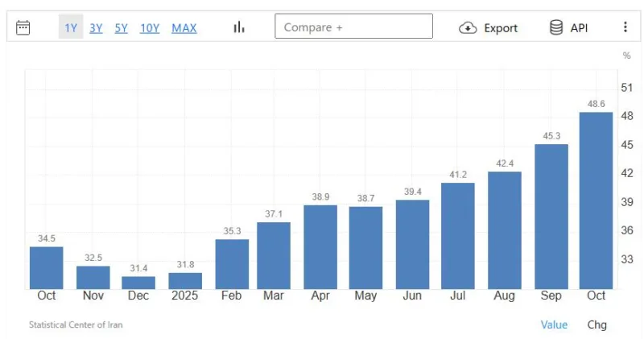Click the Statistical Center of Iran source
Image resolution: width=644 pixels, height=339 pixels.
(x=76, y=325)
